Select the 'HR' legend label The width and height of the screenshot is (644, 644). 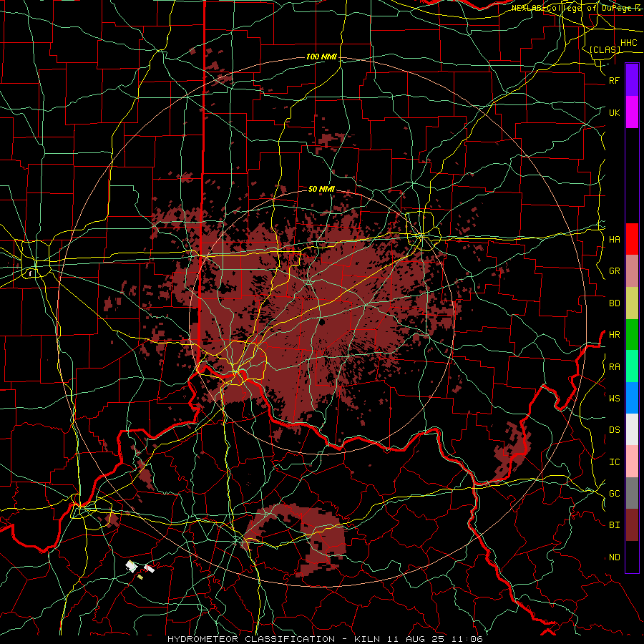click(614, 335)
